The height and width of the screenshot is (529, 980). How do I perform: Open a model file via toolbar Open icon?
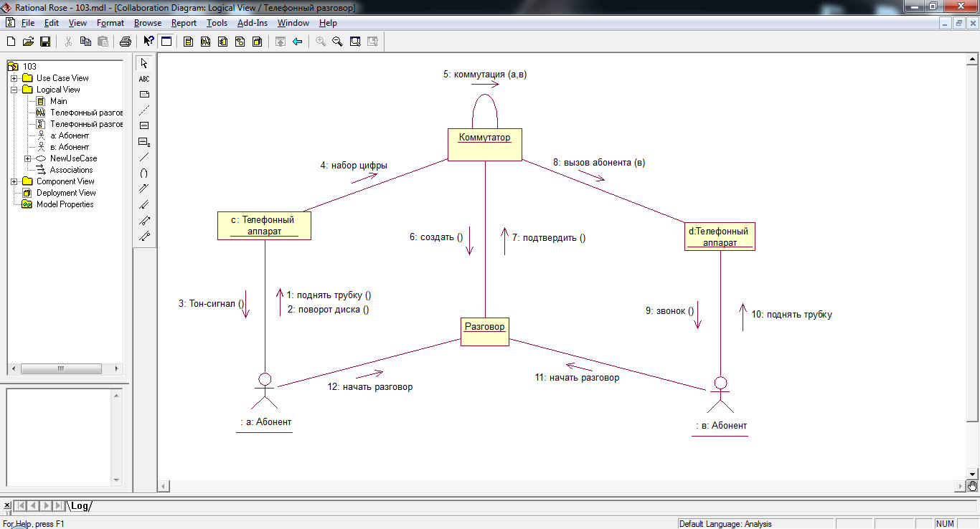(28, 42)
